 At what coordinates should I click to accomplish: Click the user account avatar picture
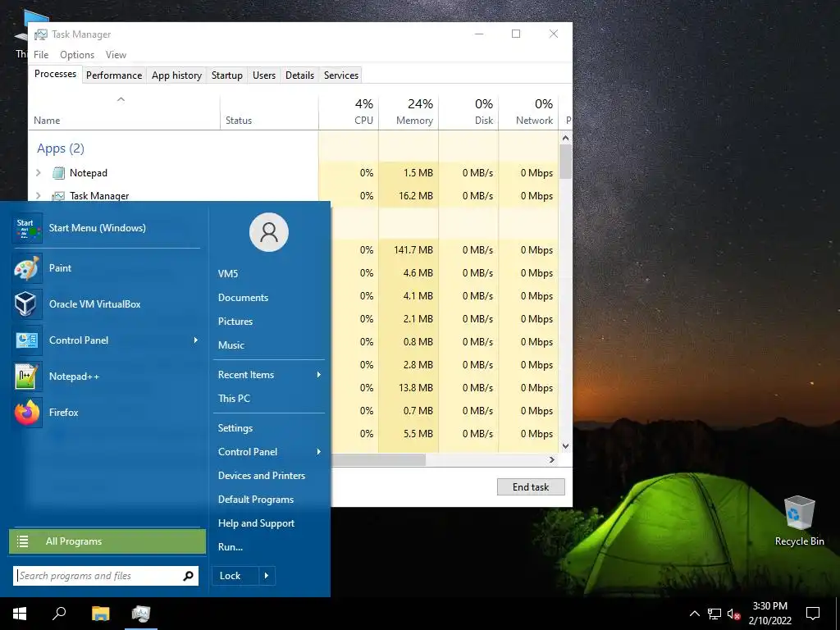click(x=269, y=232)
